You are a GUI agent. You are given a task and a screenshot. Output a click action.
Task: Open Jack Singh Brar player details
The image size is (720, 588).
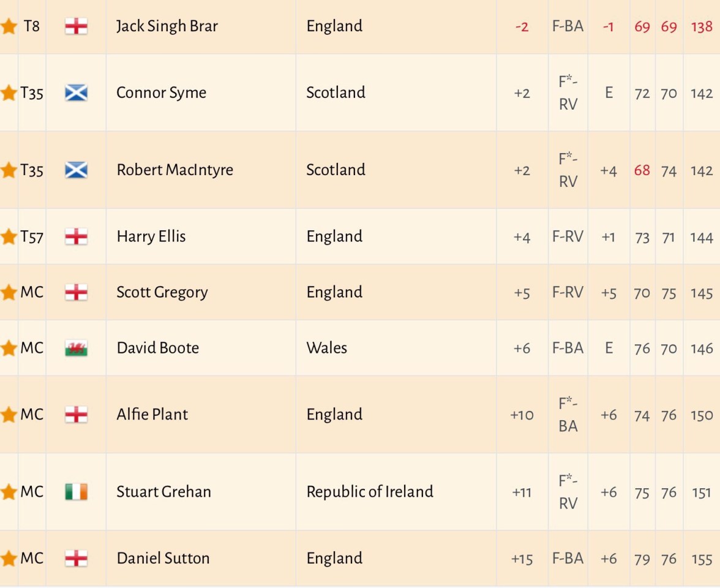(167, 26)
